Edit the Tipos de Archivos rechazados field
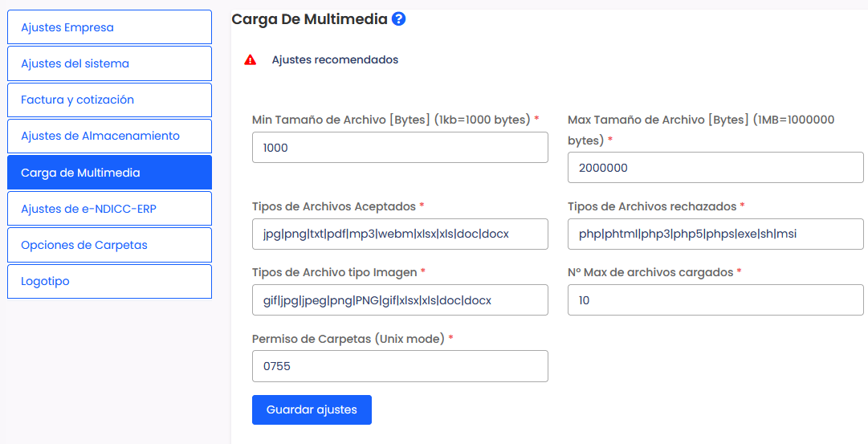 [x=715, y=234]
